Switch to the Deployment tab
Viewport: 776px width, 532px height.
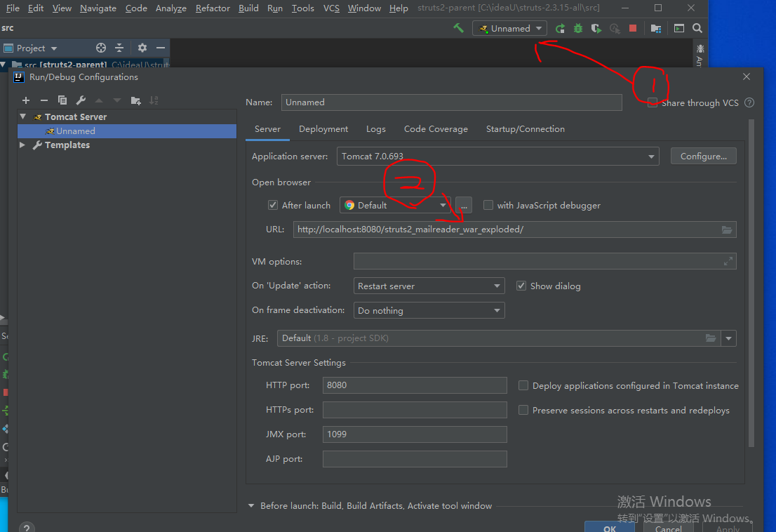point(323,128)
